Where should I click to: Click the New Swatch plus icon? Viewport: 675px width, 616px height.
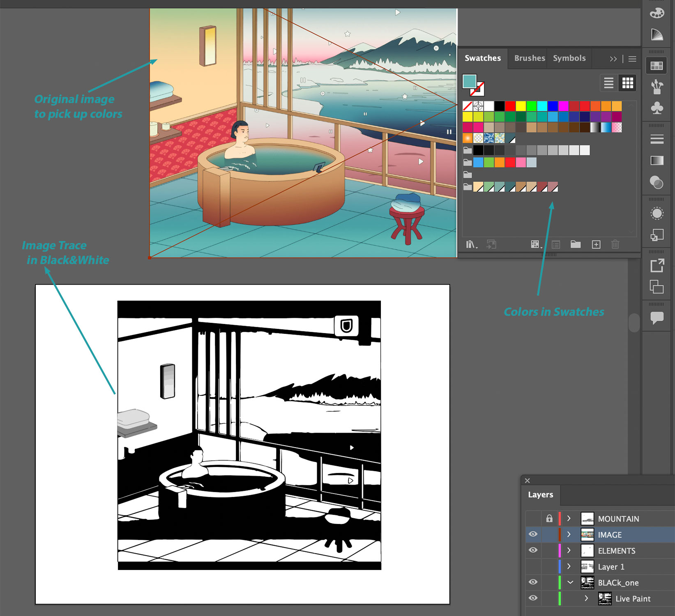596,245
